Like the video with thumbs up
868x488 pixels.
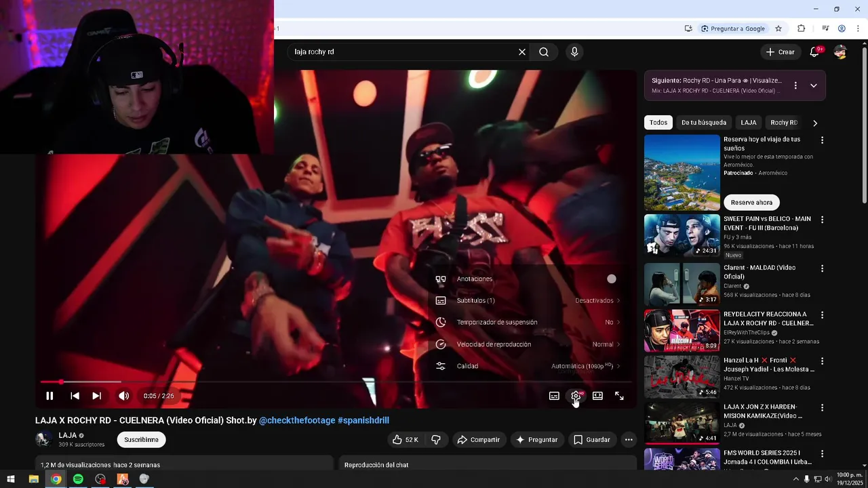[406, 440]
